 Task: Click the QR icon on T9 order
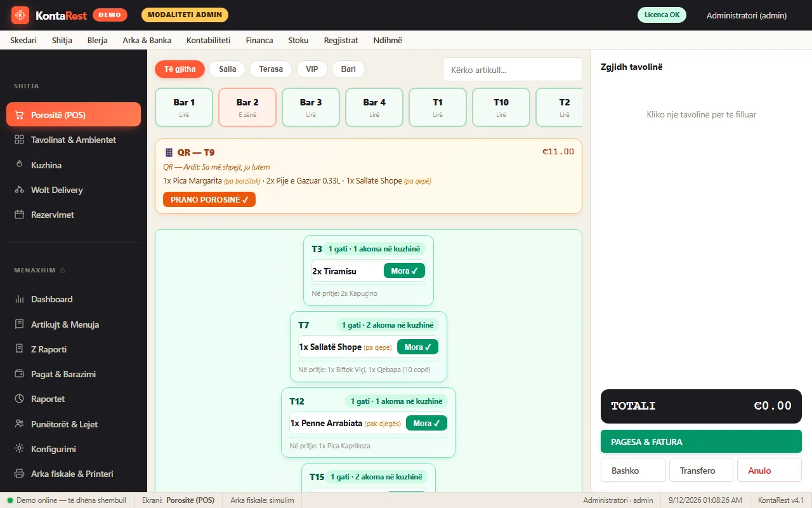point(169,152)
